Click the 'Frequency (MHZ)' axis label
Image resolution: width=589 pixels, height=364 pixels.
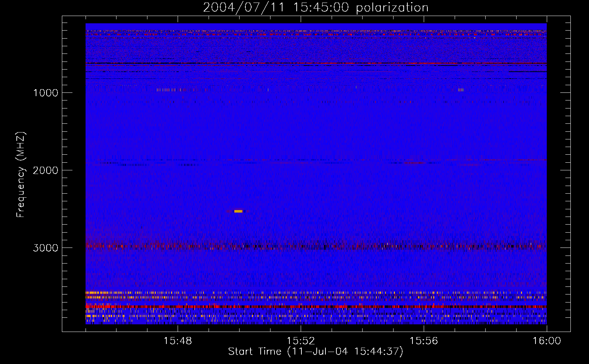(21, 174)
